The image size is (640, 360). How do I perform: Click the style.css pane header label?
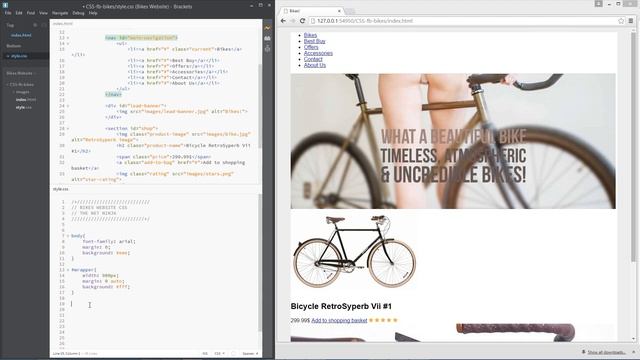60,189
